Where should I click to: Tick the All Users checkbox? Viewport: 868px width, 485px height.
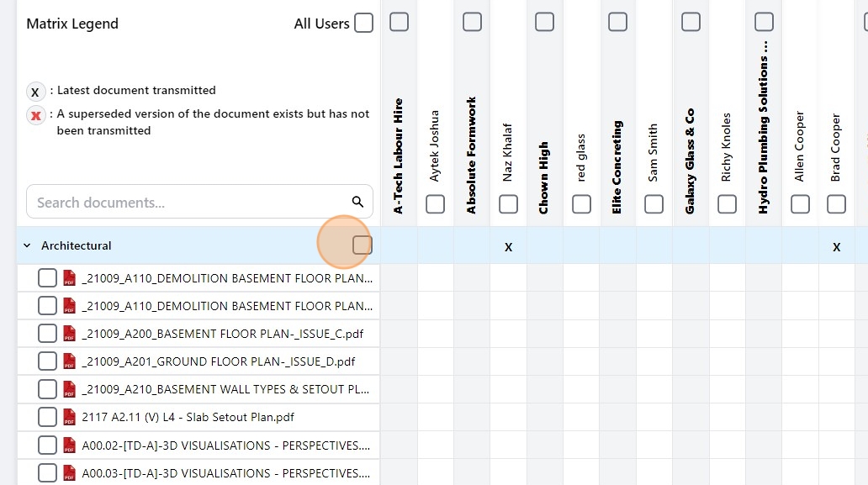coord(363,24)
